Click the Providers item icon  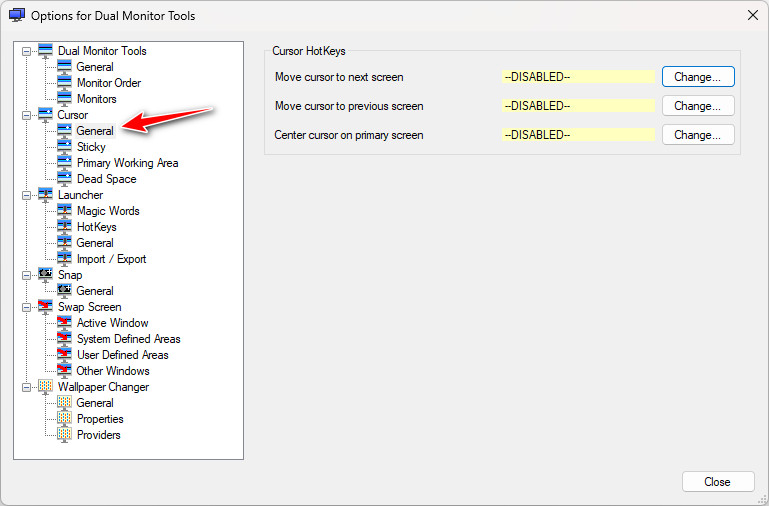tap(64, 435)
